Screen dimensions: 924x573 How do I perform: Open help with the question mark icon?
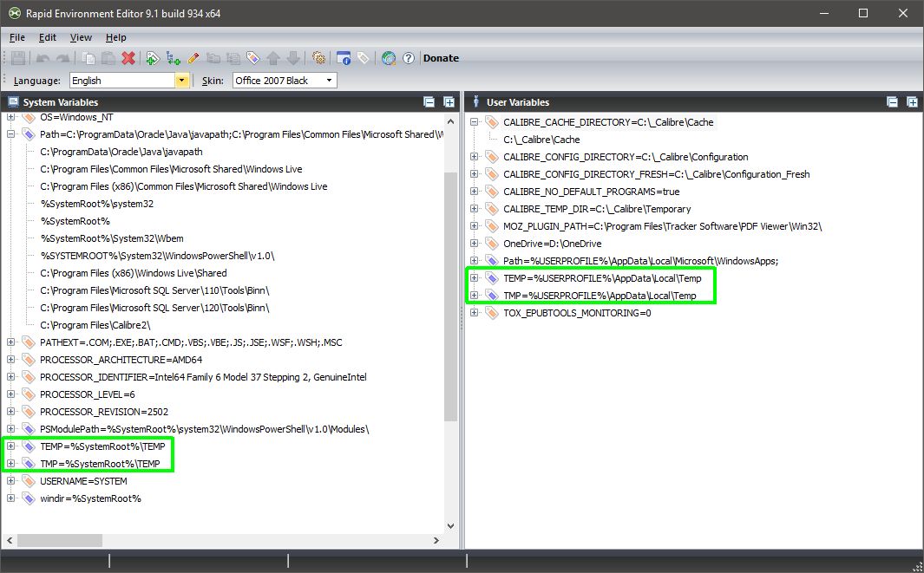(409, 58)
